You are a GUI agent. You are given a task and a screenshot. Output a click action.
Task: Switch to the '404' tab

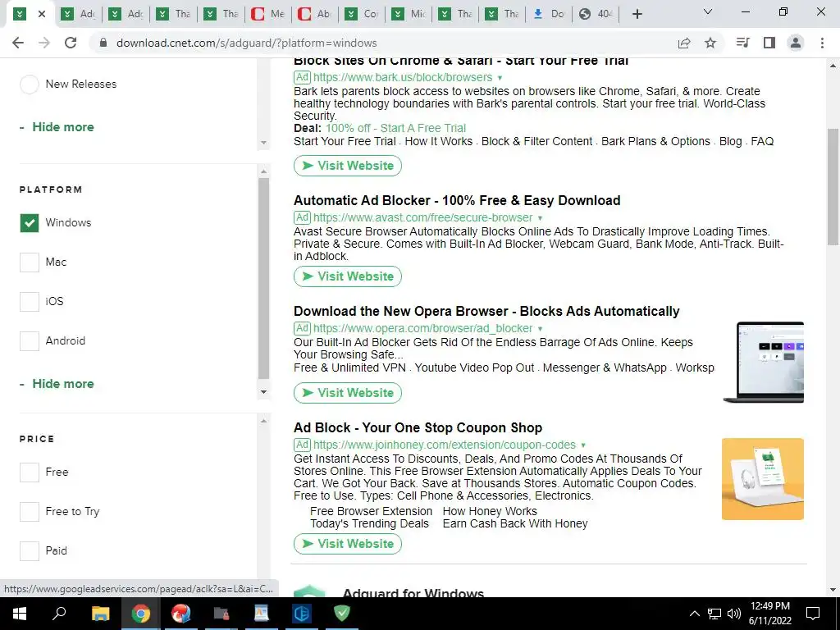tap(596, 14)
